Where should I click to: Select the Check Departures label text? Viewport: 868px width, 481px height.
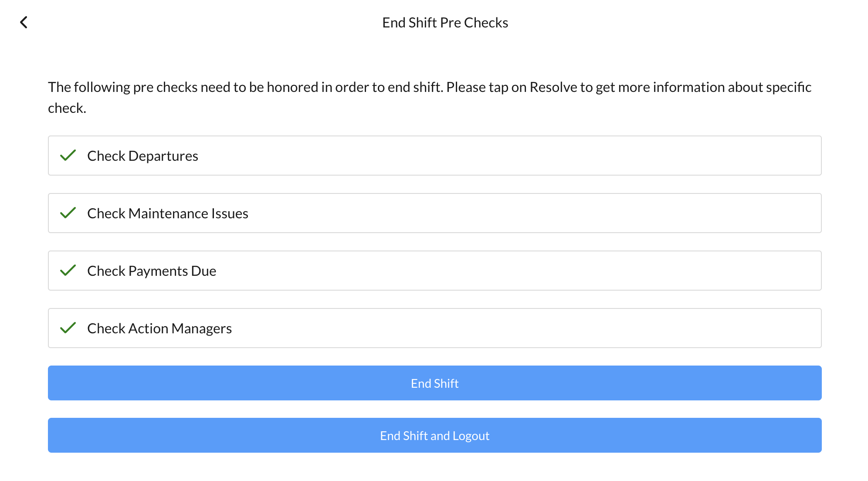coord(142,156)
